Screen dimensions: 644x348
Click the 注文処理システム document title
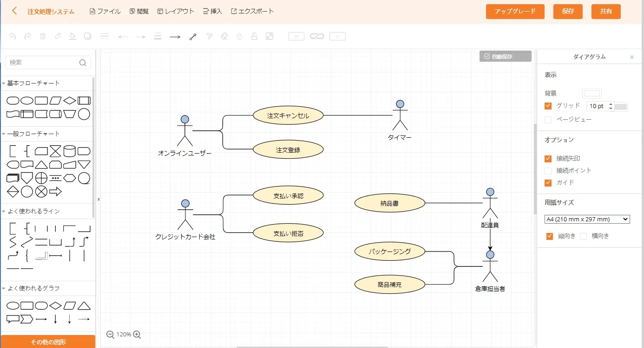51,12
